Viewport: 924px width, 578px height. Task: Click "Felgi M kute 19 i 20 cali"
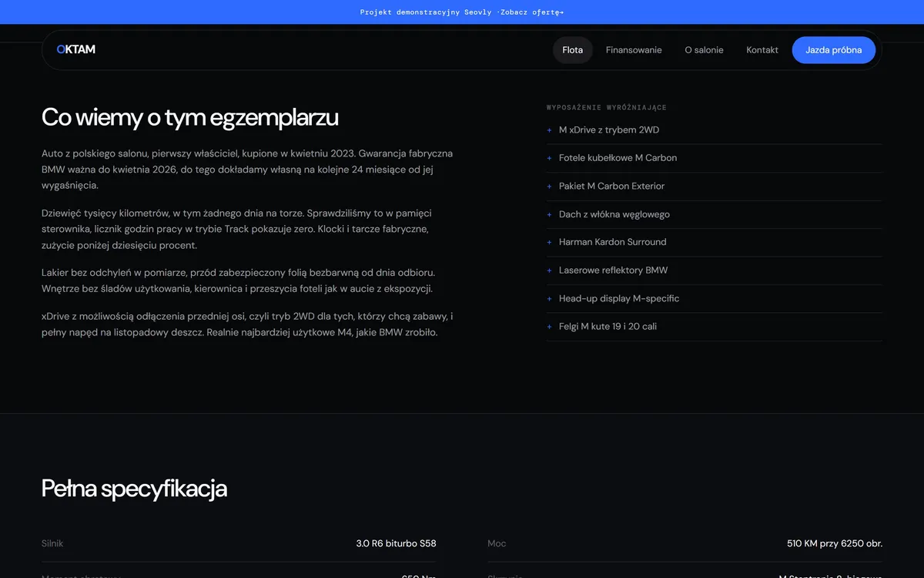click(715, 327)
